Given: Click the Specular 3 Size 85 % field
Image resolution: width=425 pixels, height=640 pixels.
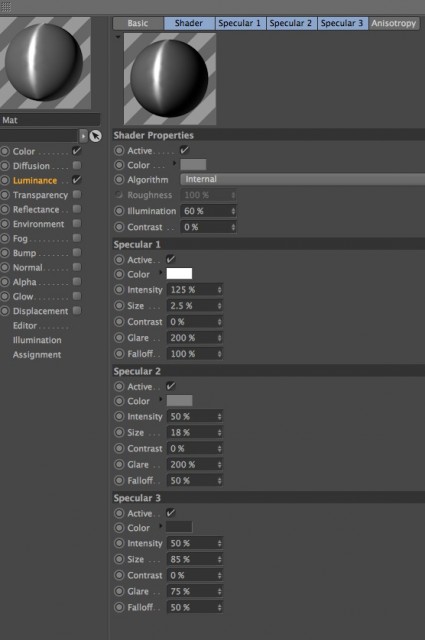Looking at the screenshot, I should coord(194,559).
